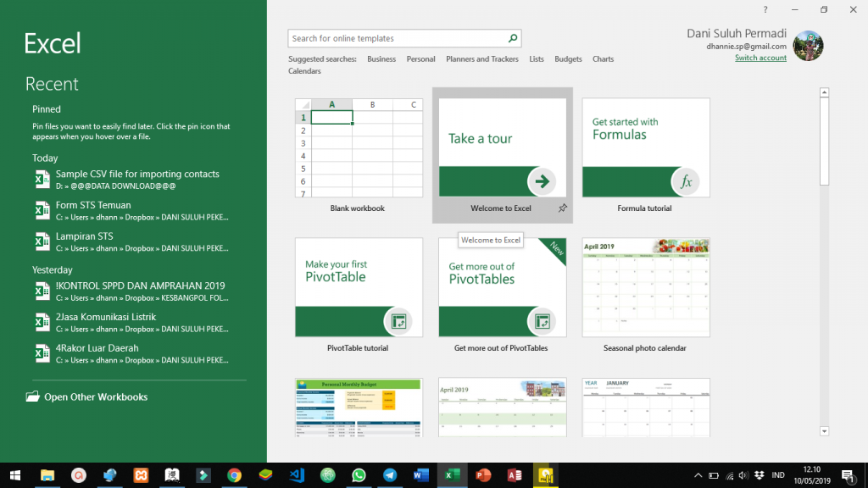Click the search magnifier icon for templates

(x=512, y=38)
